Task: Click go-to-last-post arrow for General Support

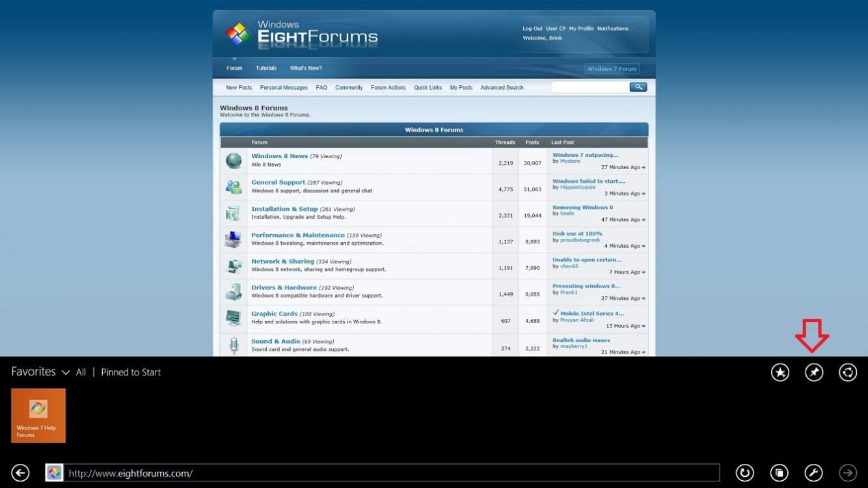Action: tap(644, 193)
